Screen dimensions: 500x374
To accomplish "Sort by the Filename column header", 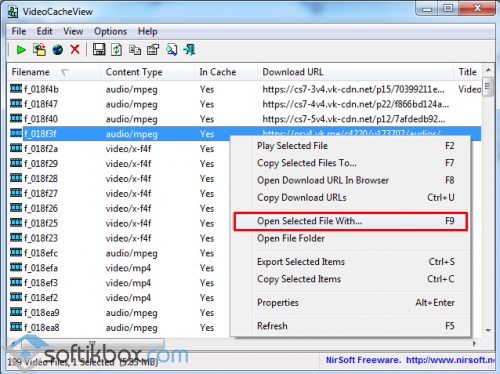I will point(54,72).
